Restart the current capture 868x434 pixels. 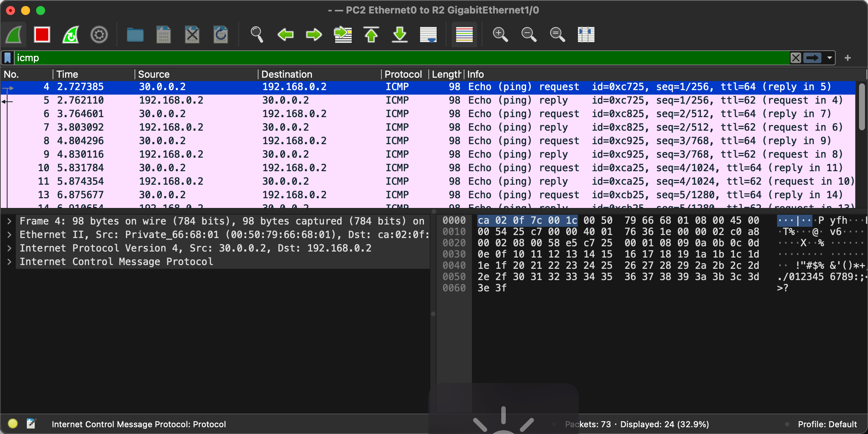tap(71, 35)
